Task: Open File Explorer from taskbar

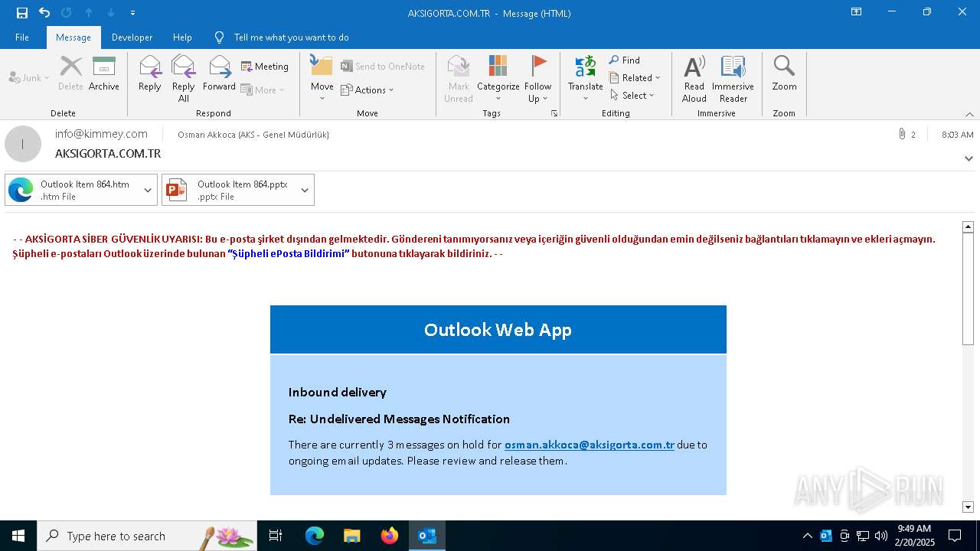Action: 351,536
